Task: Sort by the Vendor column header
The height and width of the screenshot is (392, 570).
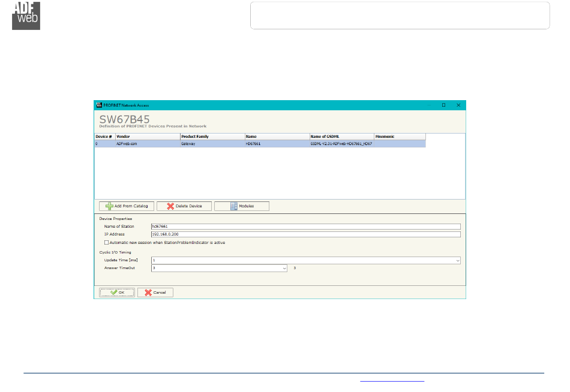Action: point(147,137)
